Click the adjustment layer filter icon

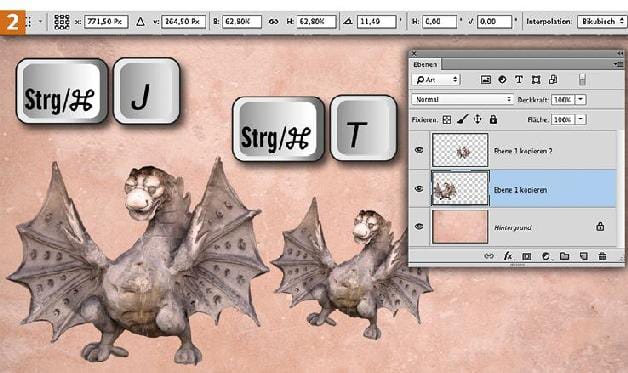(x=502, y=79)
